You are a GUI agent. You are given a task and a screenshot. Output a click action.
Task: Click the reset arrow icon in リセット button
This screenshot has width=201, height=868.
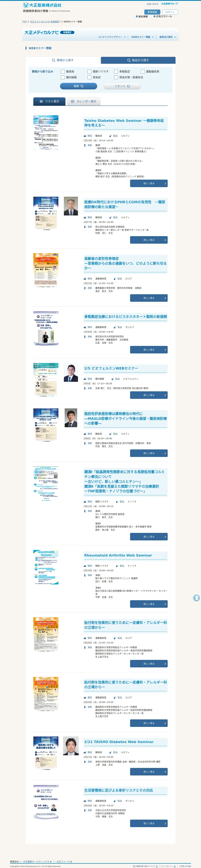pos(128,86)
